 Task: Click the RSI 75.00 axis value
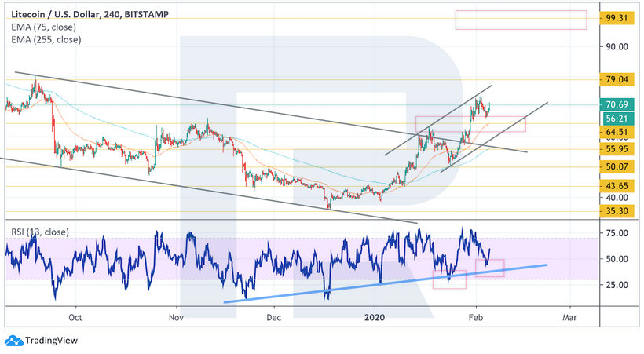(617, 233)
